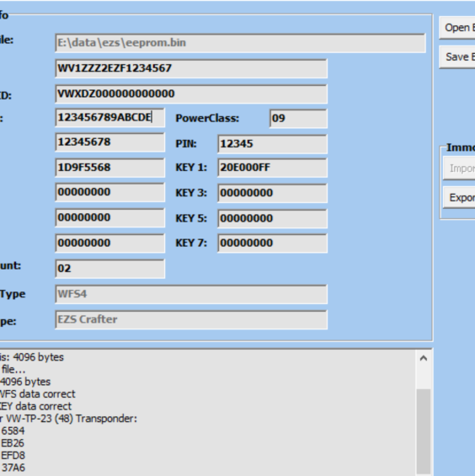Click the KEY 3: label
Screen dimensions: 475x476
[x=191, y=193]
